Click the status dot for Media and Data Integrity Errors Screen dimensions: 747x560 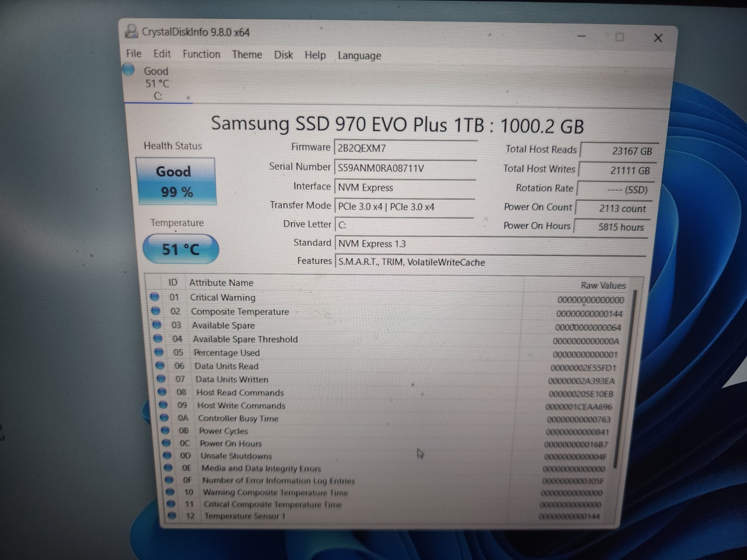pos(168,467)
